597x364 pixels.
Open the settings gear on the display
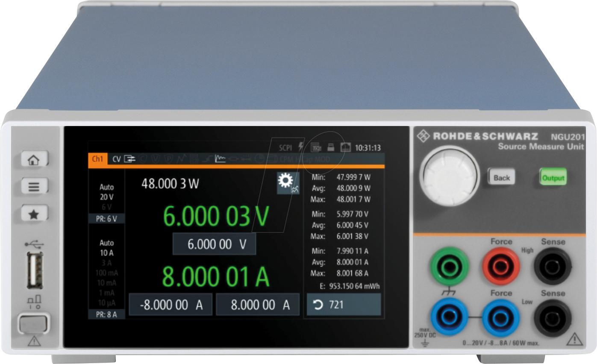coord(288,183)
